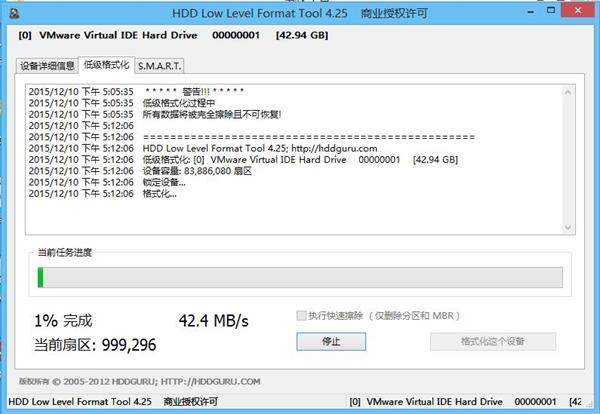Open the 设备详细信息 tab
This screenshot has width=600, height=414.
click(47, 66)
